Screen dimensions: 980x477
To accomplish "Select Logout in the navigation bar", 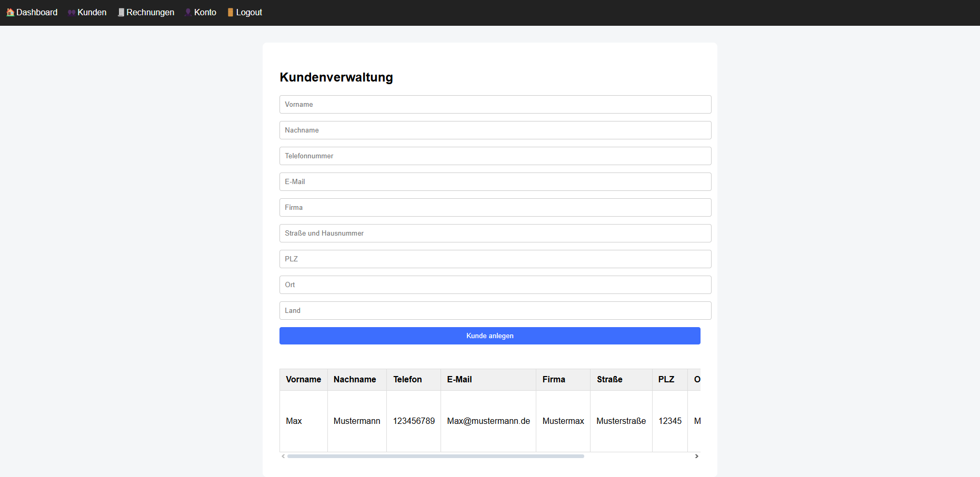I will 248,12.
